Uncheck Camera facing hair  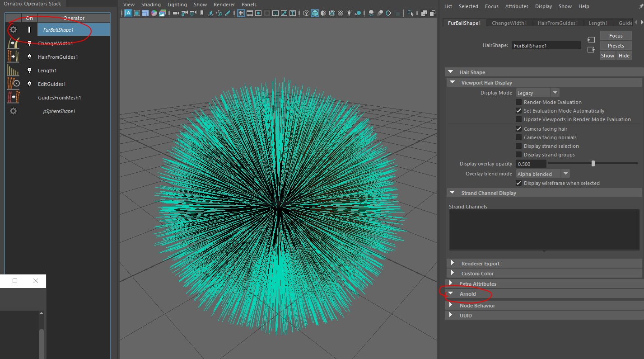click(519, 129)
